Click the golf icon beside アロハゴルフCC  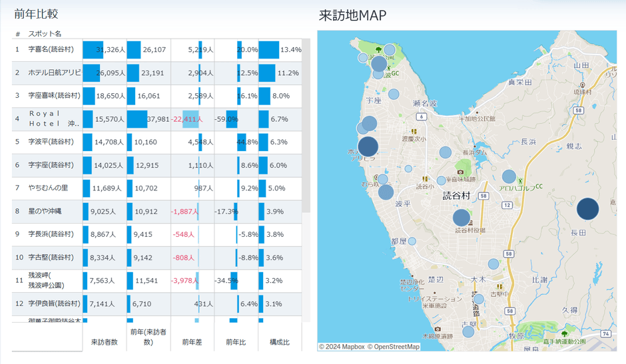[521, 180]
